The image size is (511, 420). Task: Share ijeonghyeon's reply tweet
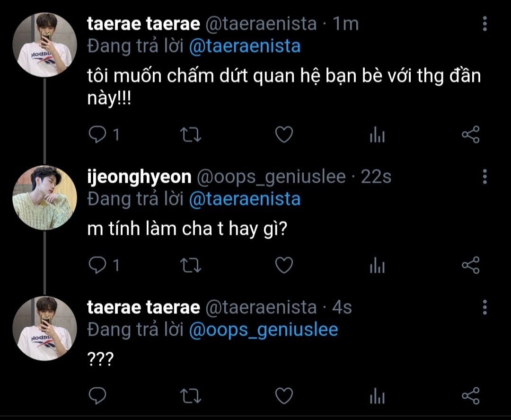(x=470, y=265)
